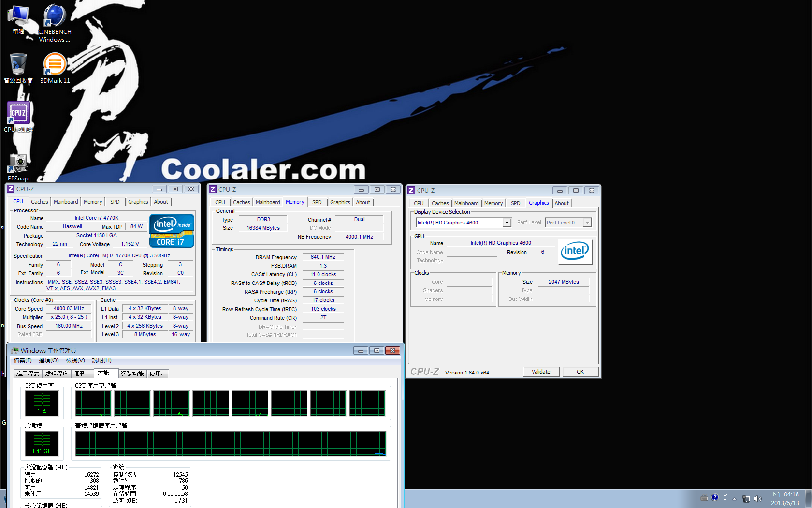Select About tab in Graphics CPU-Z window

tap(562, 203)
